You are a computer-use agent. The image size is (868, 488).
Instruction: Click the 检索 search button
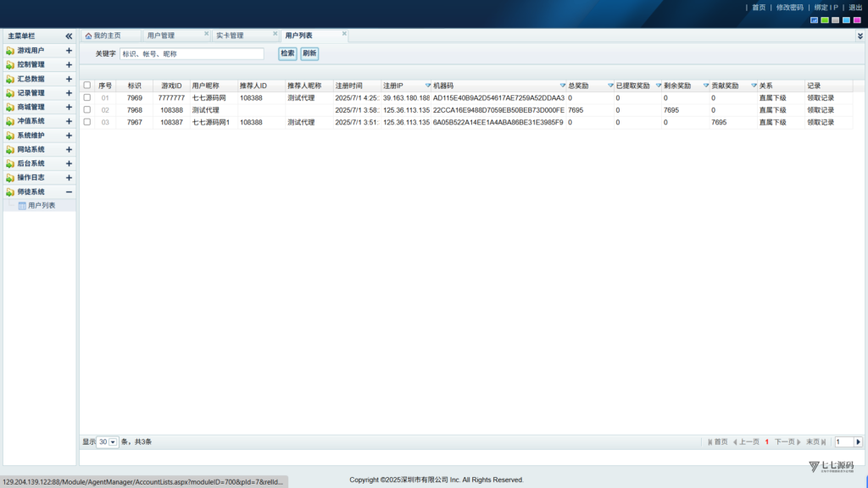pos(287,53)
